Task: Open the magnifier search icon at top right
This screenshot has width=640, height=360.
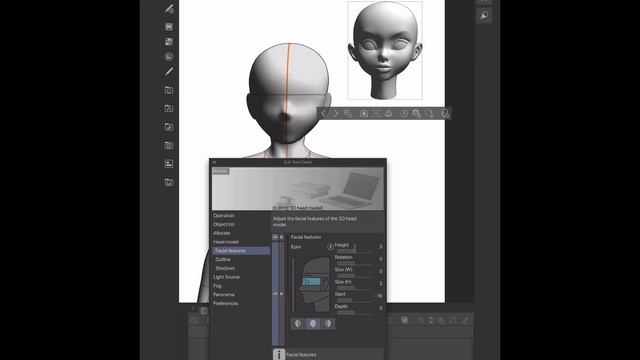Action: pos(484,16)
